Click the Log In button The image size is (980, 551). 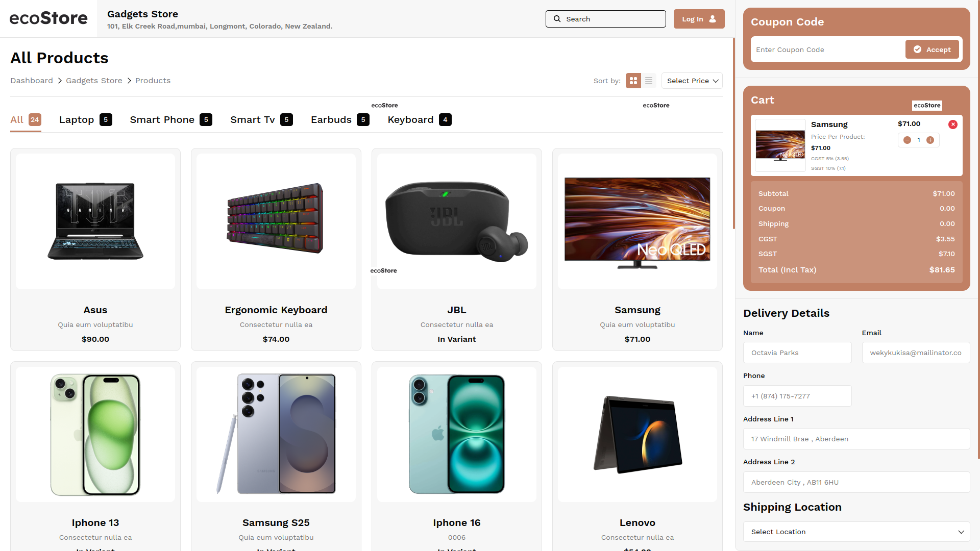click(x=699, y=19)
